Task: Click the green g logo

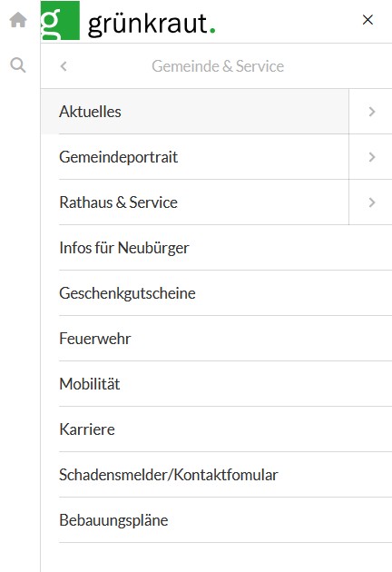Action: point(60,20)
